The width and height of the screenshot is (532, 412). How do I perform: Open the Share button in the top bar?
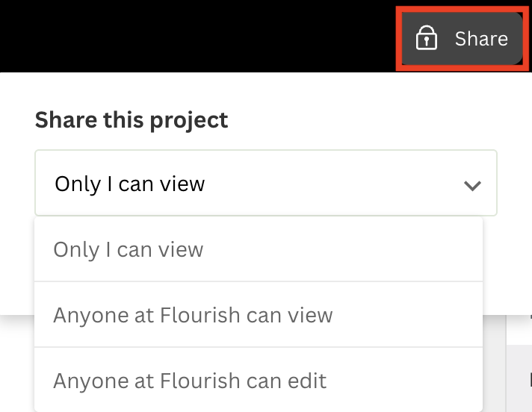coord(462,38)
